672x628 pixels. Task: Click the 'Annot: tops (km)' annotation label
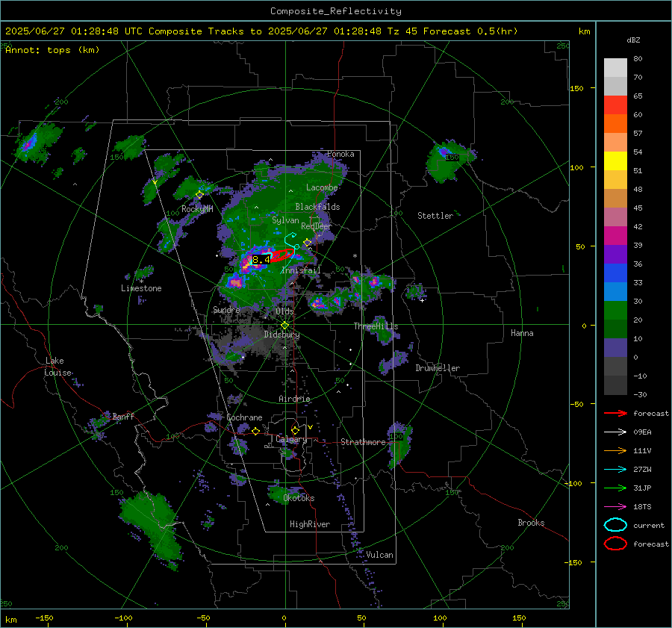[x=52, y=50]
